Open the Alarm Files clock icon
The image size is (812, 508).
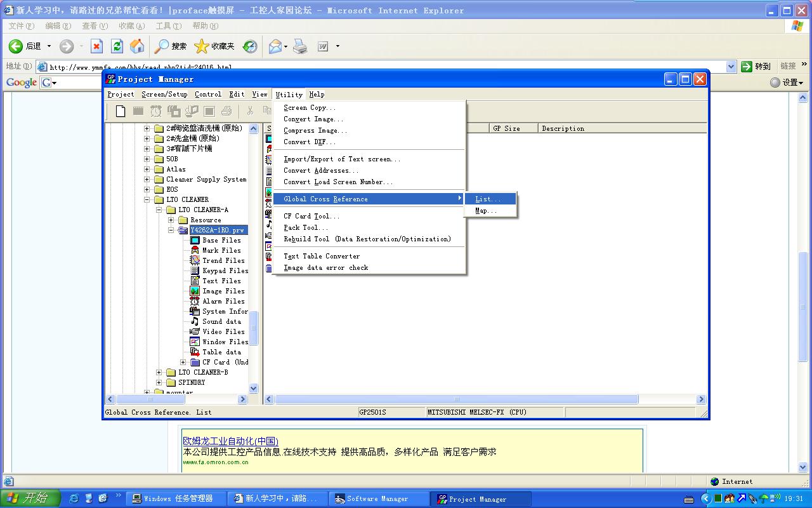[x=195, y=301]
